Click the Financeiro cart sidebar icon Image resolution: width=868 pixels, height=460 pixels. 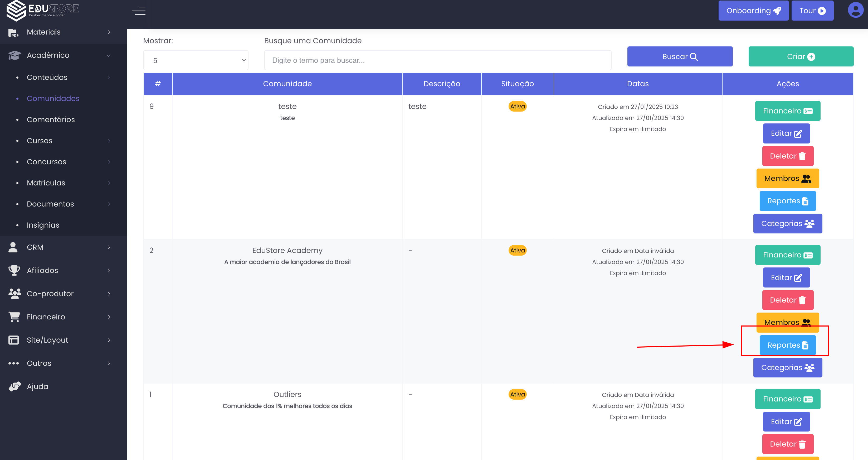[x=14, y=317]
